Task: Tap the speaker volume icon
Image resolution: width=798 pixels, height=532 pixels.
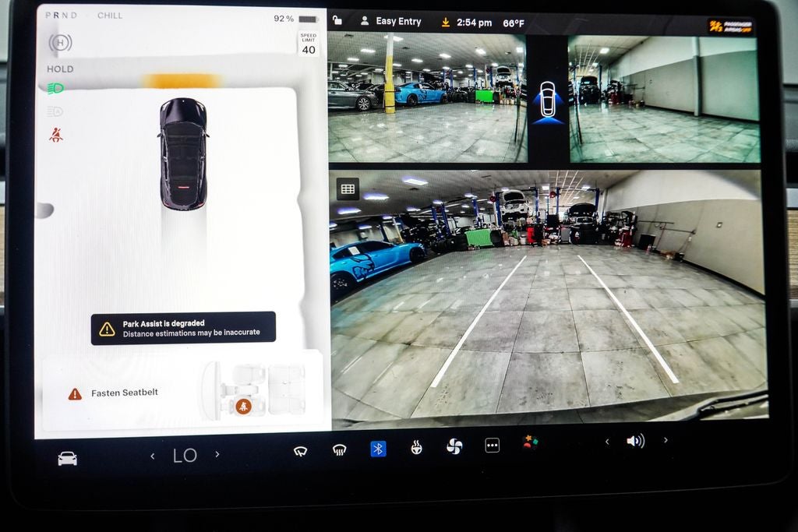Action: [x=635, y=441]
